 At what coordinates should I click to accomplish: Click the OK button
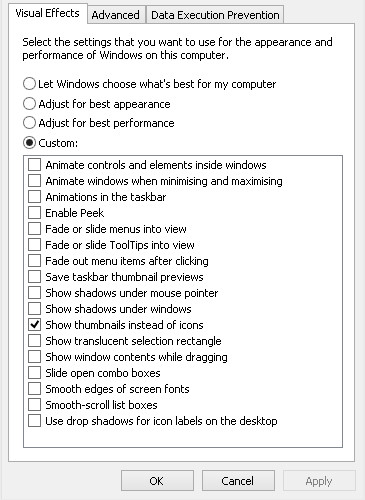point(157,481)
